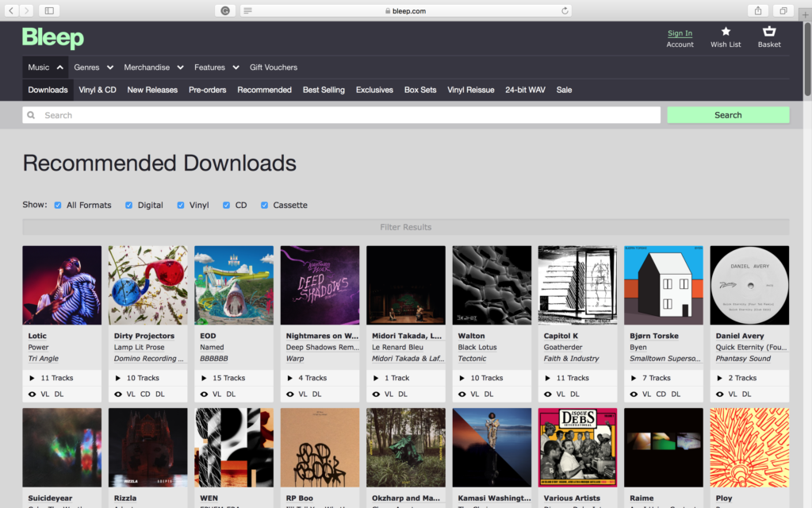This screenshot has height=508, width=812.
Task: Open the Wish List star icon
Action: pyautogui.click(x=725, y=33)
